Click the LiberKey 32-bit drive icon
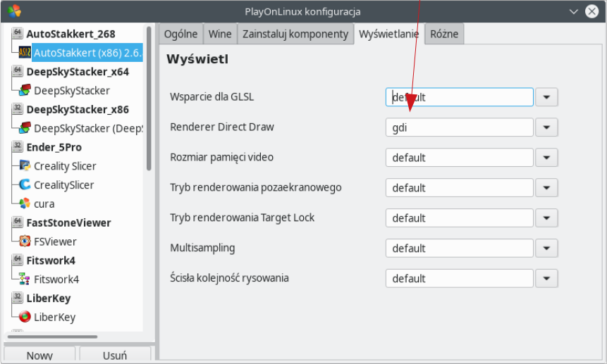This screenshot has height=364, width=607. 18,298
